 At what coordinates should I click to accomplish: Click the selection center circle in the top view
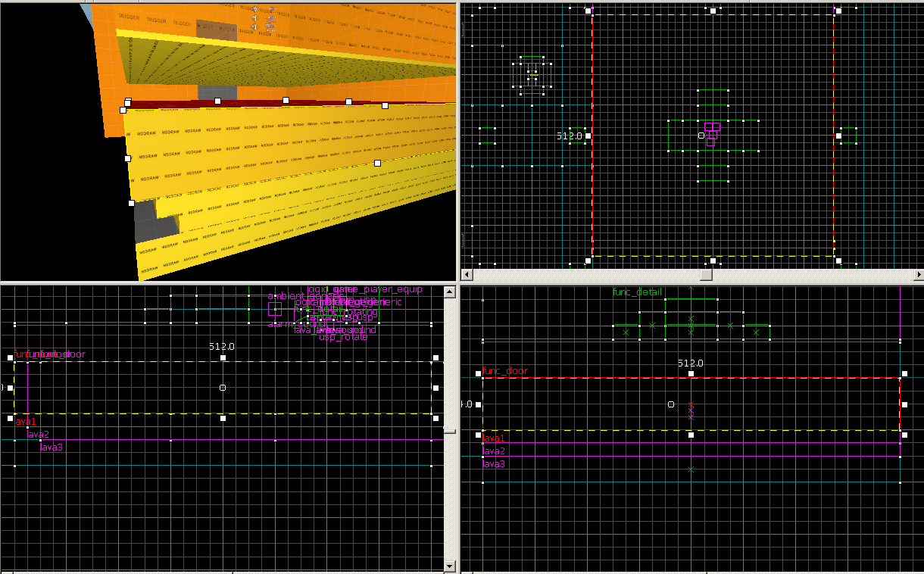tap(701, 136)
